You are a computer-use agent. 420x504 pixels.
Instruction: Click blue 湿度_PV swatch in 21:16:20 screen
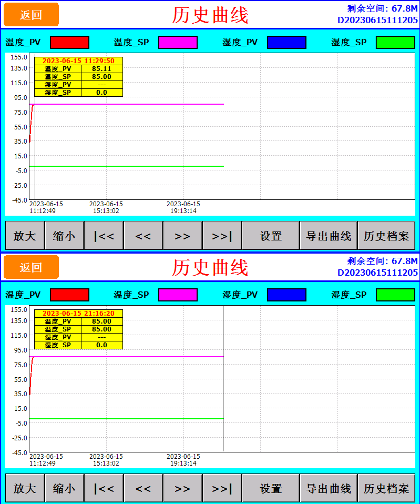(286, 295)
